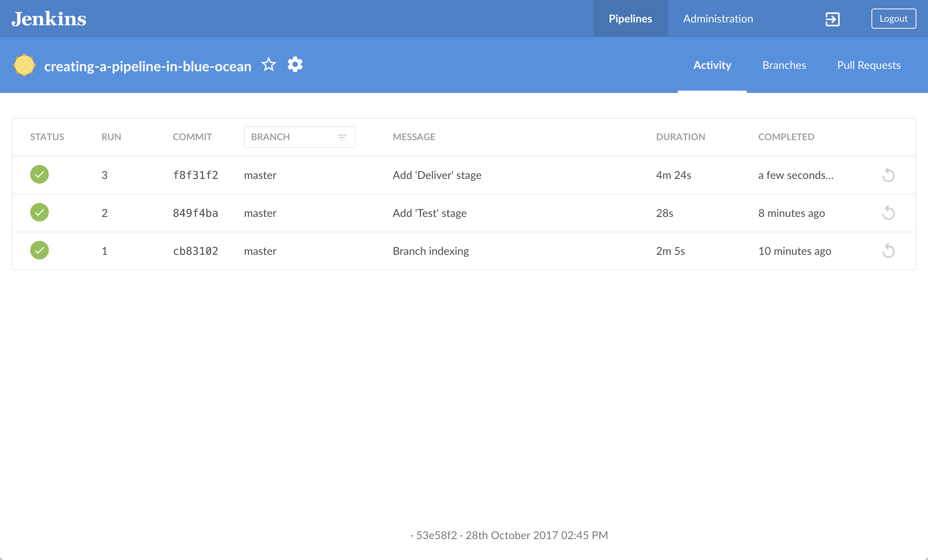928x560 pixels.
Task: Click success status icon for run 2
Action: click(40, 213)
